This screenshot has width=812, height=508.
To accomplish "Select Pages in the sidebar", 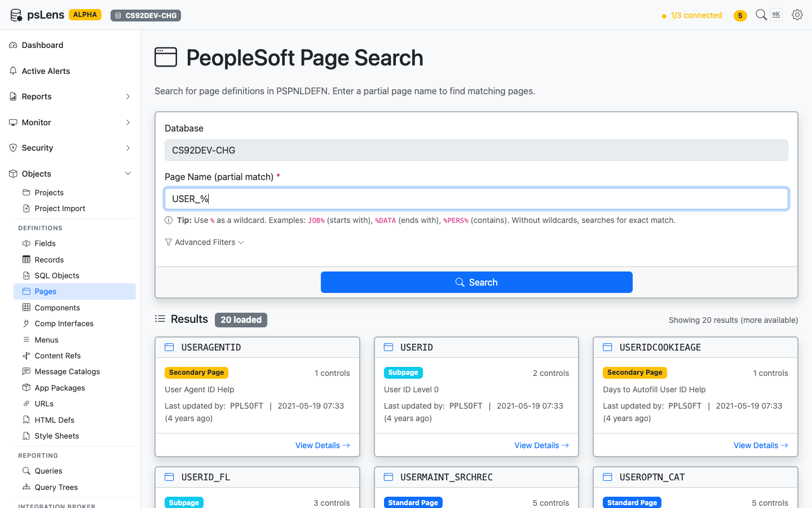I will [x=74, y=291].
